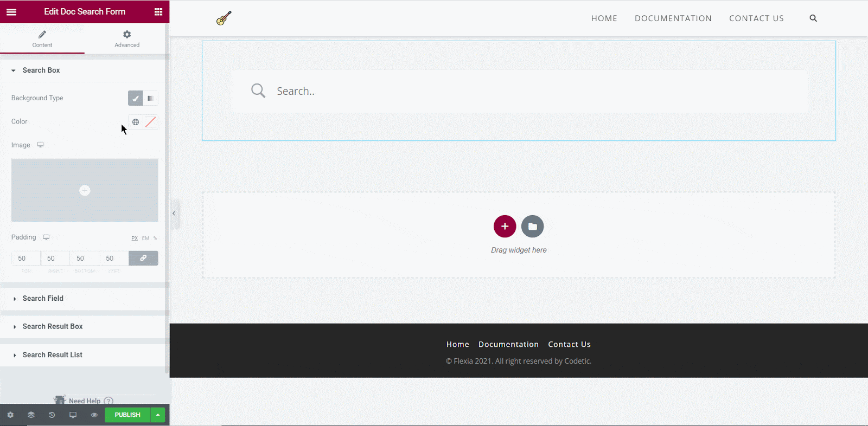Viewport: 868px width, 426px height.
Task: Edit the left padding value
Action: tap(114, 259)
